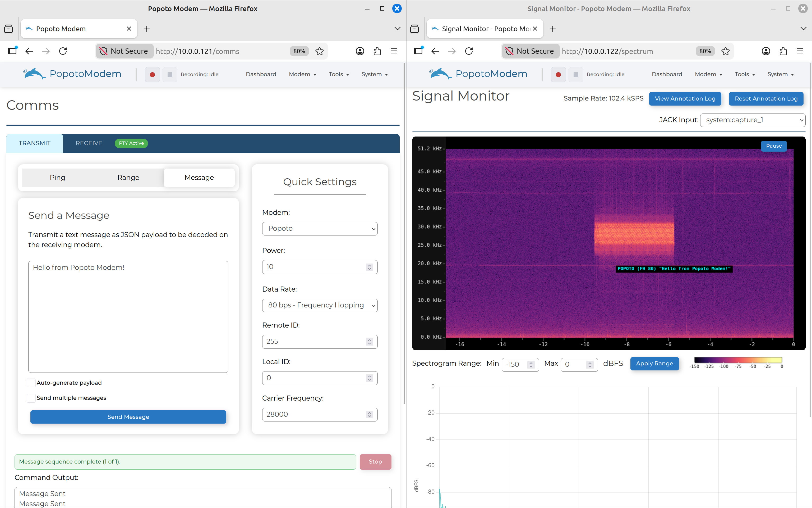Click the message text area
This screenshot has width=812, height=508.
(128, 317)
